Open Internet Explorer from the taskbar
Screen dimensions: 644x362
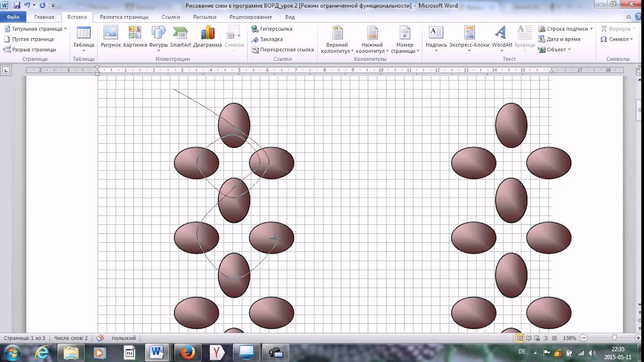tap(42, 353)
